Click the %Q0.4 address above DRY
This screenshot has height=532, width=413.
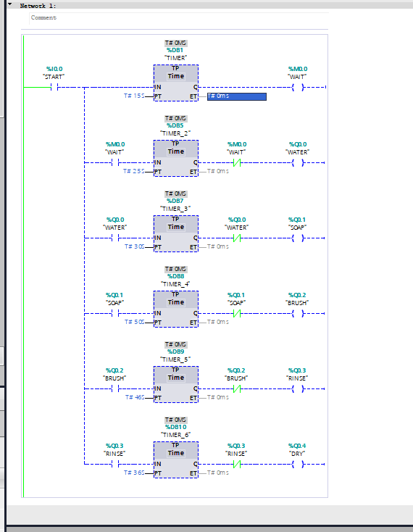[297, 446]
